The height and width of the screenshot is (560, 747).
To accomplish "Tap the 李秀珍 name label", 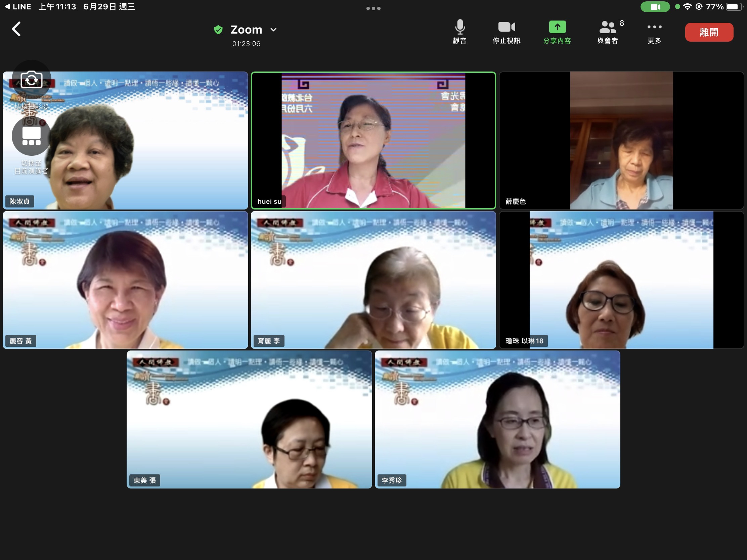I will [x=392, y=480].
